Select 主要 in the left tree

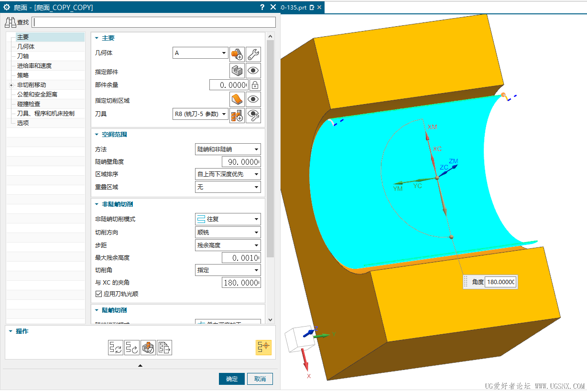pos(23,37)
